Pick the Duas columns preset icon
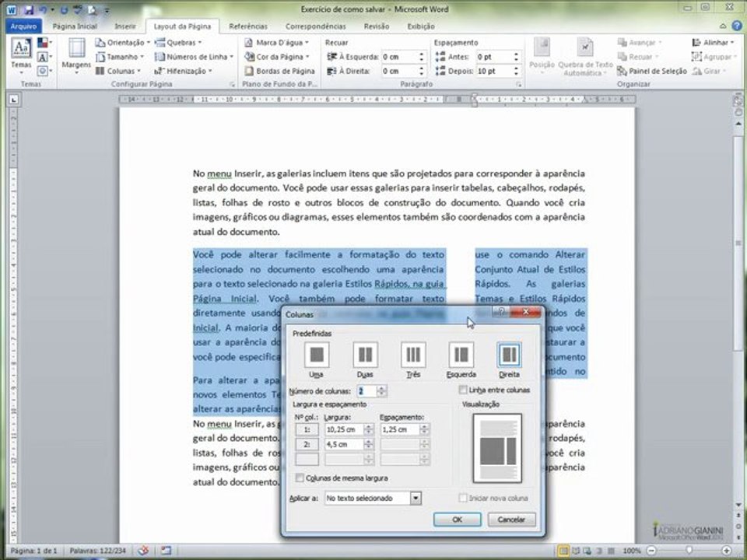Screen dimensions: 747x560 [366, 355]
